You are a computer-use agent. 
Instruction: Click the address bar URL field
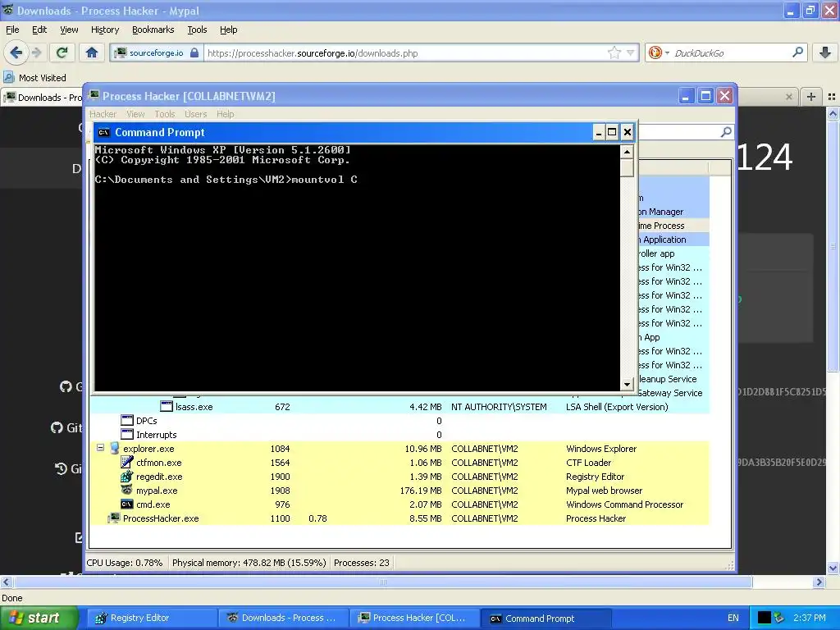(405, 52)
